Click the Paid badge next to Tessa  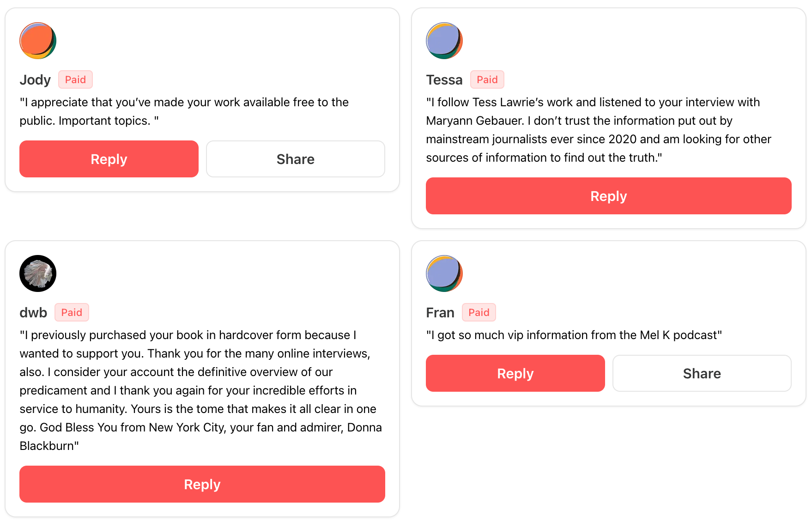tap(487, 79)
